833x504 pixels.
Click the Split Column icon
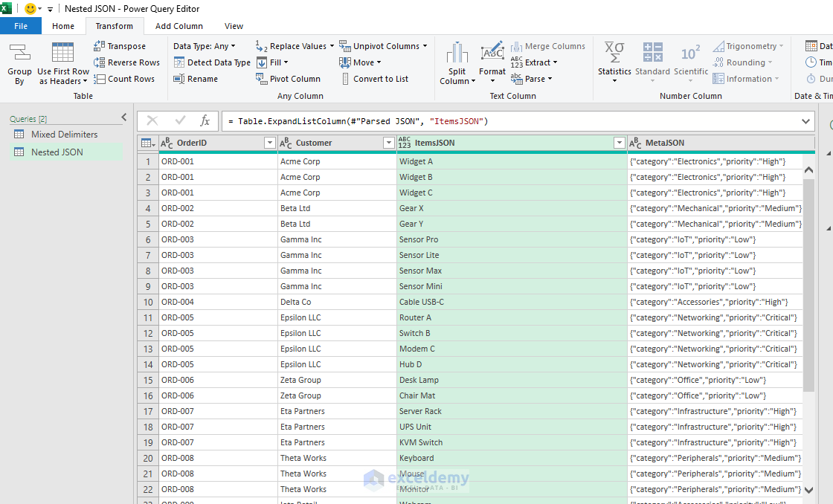pyautogui.click(x=457, y=53)
